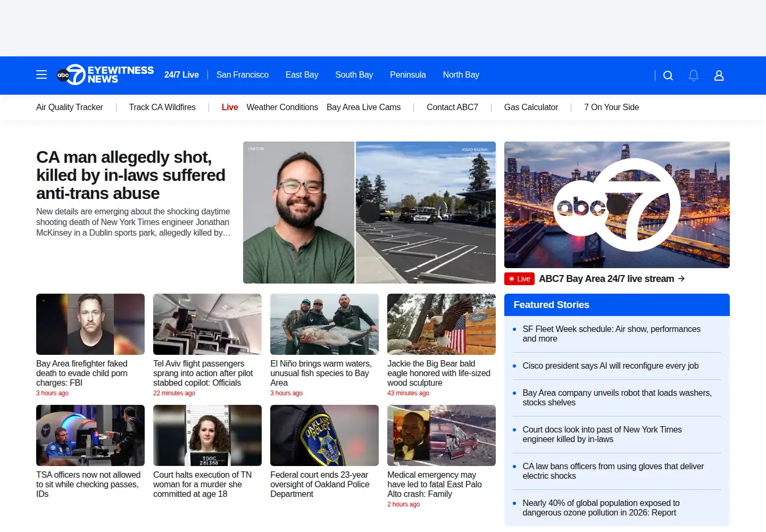Read El Niño warm waters headline
766x532 pixels.
pos(321,373)
